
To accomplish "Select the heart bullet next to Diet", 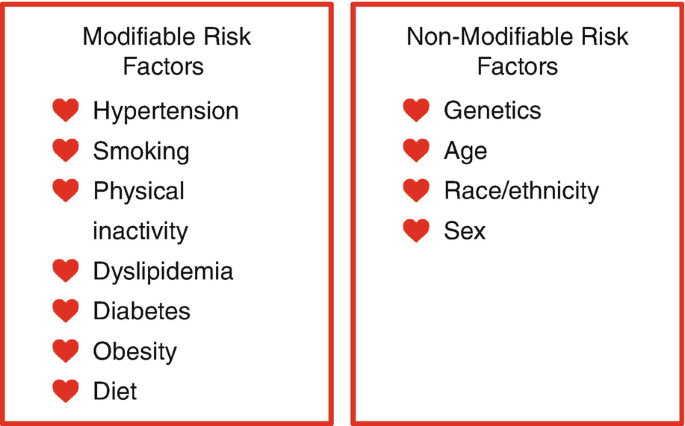I will (x=66, y=391).
